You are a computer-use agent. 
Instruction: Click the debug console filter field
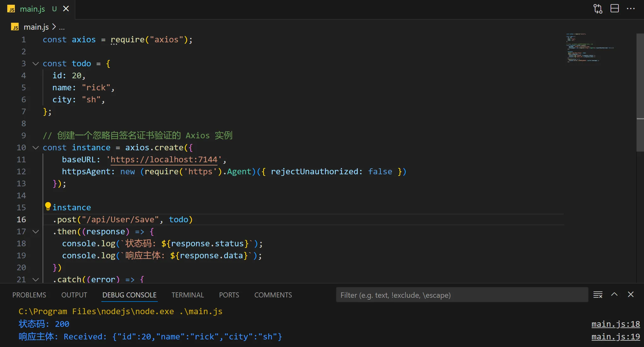(x=462, y=295)
